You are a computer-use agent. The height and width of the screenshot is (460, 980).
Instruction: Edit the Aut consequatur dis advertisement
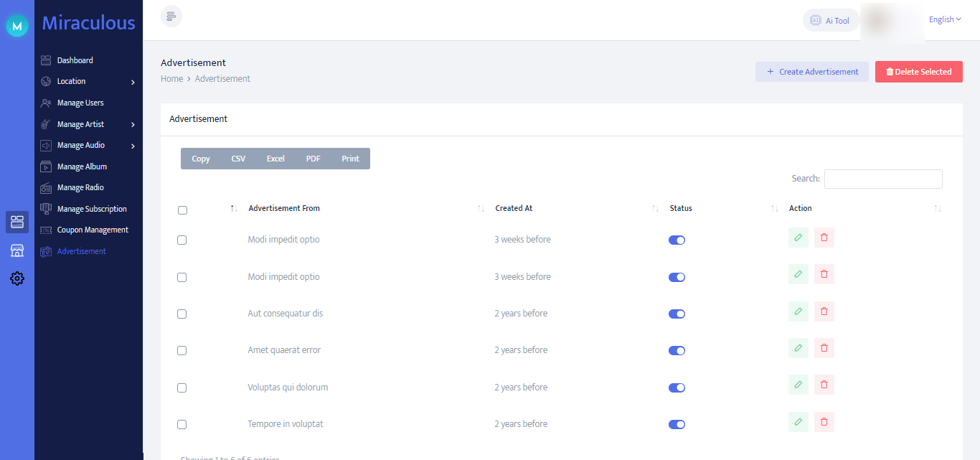798,311
